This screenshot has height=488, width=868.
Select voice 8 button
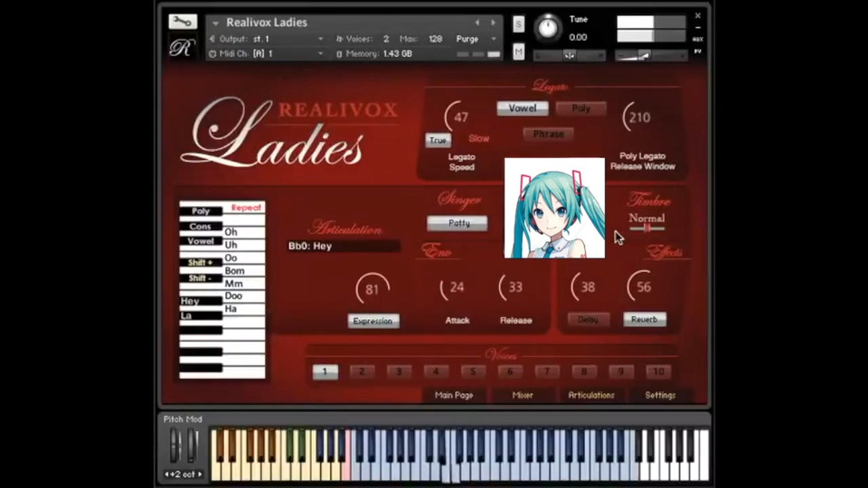point(584,371)
